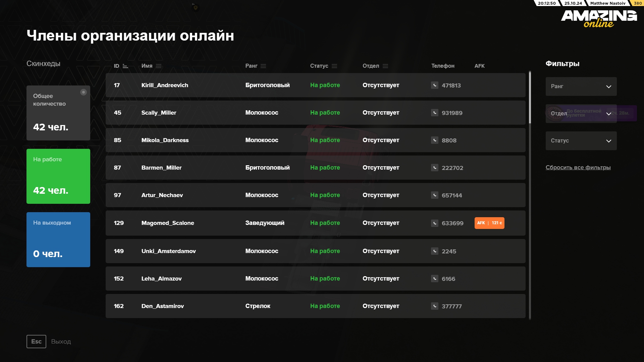Image resolution: width=644 pixels, height=362 pixels.
Task: Sort by Статус column header icon
Action: coord(334,66)
